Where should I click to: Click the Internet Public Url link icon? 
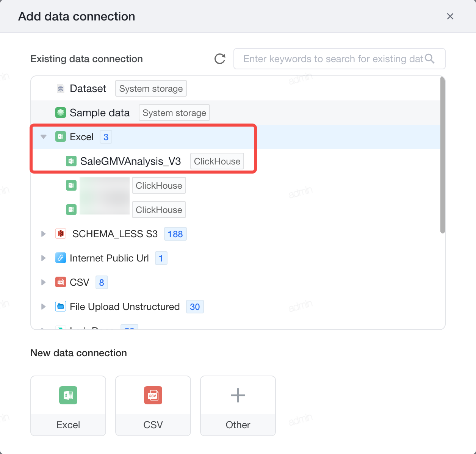(61, 258)
